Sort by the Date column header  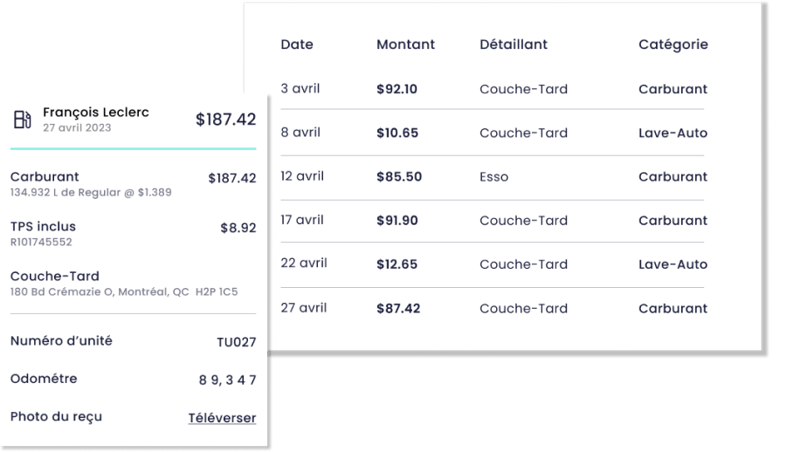click(297, 44)
